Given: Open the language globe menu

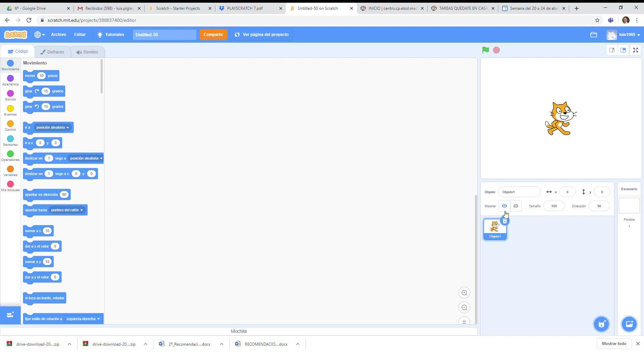Looking at the screenshot, I should coord(39,35).
